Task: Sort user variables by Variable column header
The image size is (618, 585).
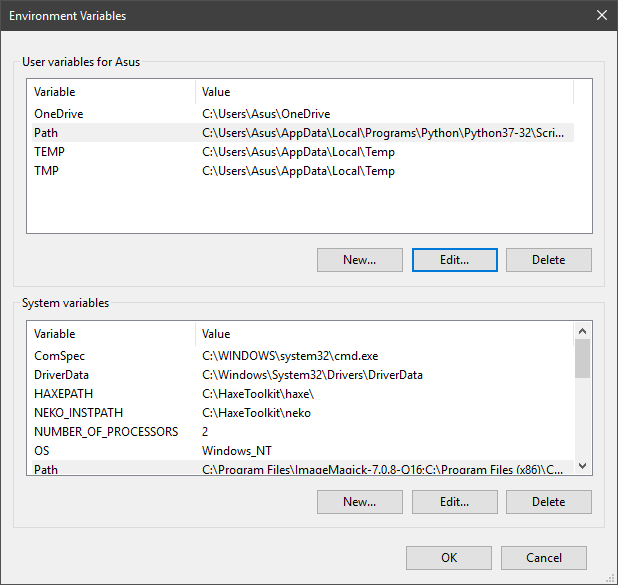Action: pos(110,92)
